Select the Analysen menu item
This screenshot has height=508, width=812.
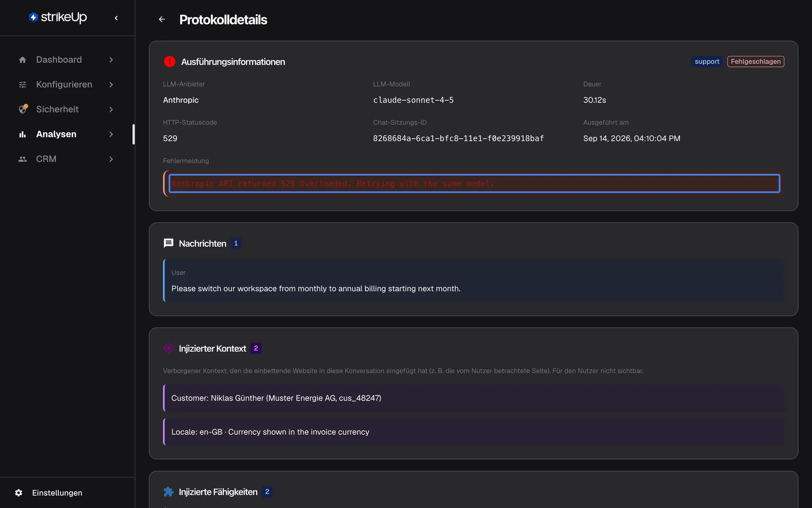pos(67,134)
